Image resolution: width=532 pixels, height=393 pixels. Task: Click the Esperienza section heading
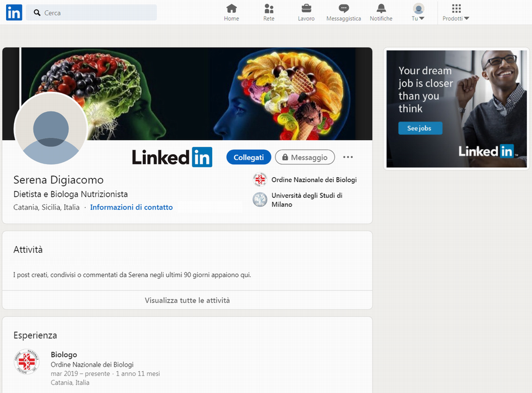tap(35, 335)
